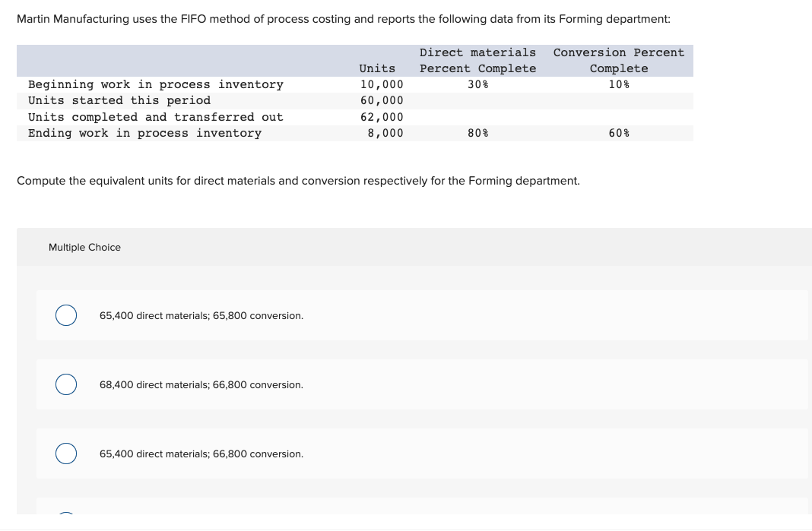Click Units started this period row label
The height and width of the screenshot is (531, 812).
click(x=119, y=100)
